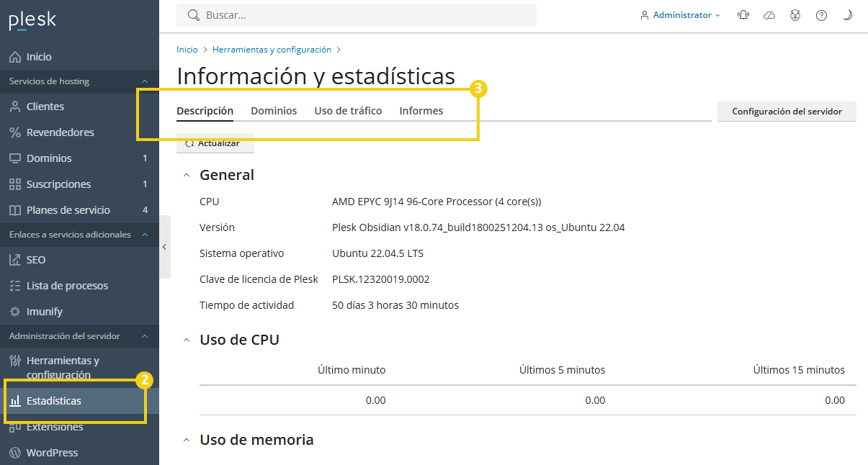The width and height of the screenshot is (868, 465).
Task: Open notifications via the bell icon
Action: 743,14
